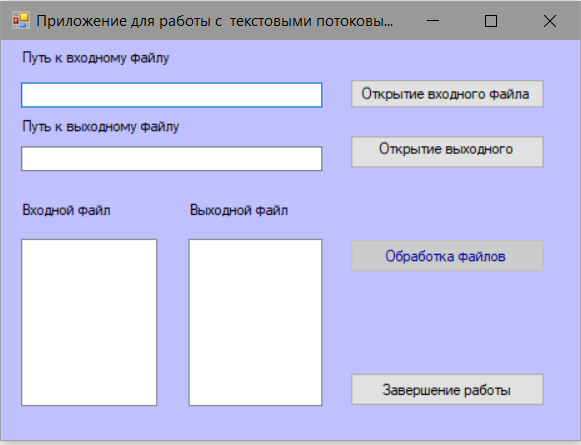Click the label Путь к выходному файлу
The image size is (581, 445).
(100, 127)
